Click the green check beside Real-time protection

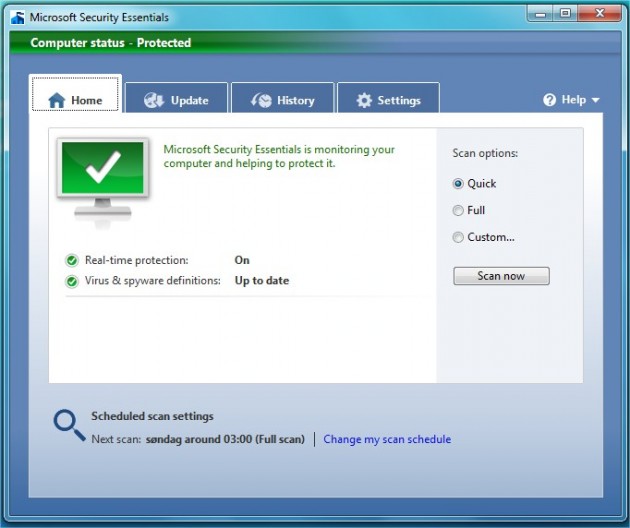tap(72, 261)
